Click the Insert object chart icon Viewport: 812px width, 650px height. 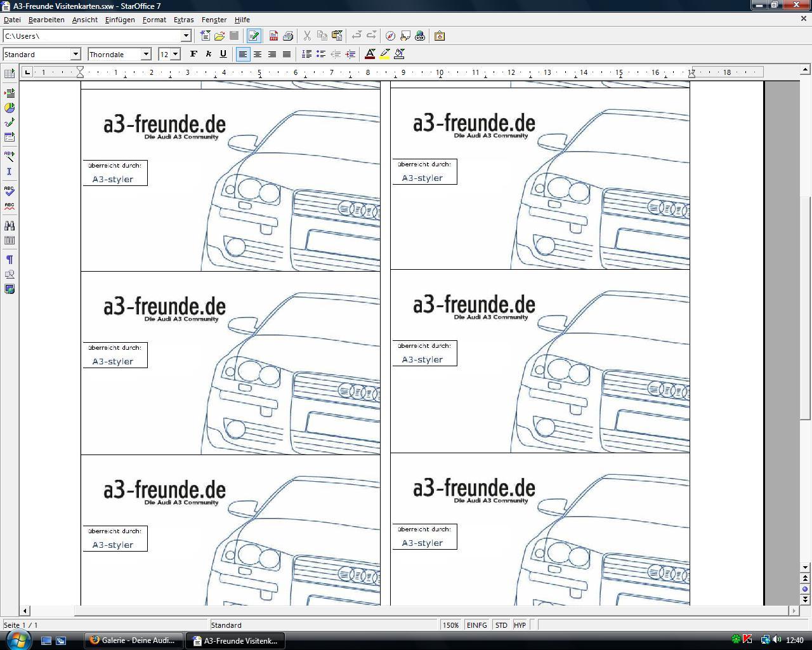tap(10, 108)
